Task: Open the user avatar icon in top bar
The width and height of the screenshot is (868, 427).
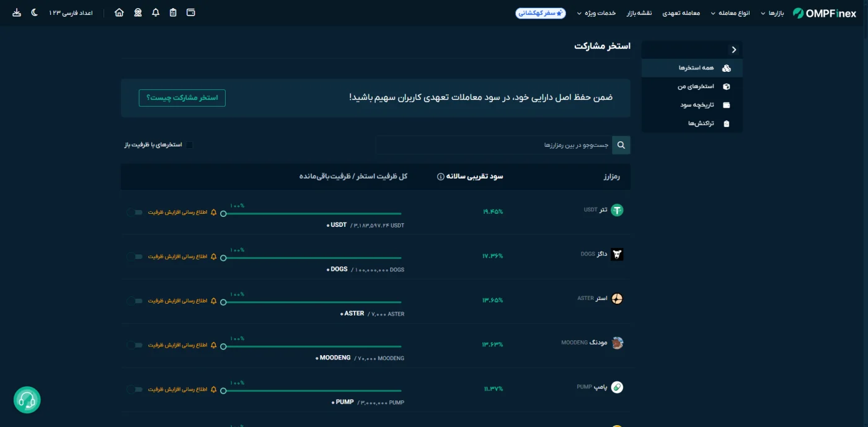Action: [x=138, y=12]
